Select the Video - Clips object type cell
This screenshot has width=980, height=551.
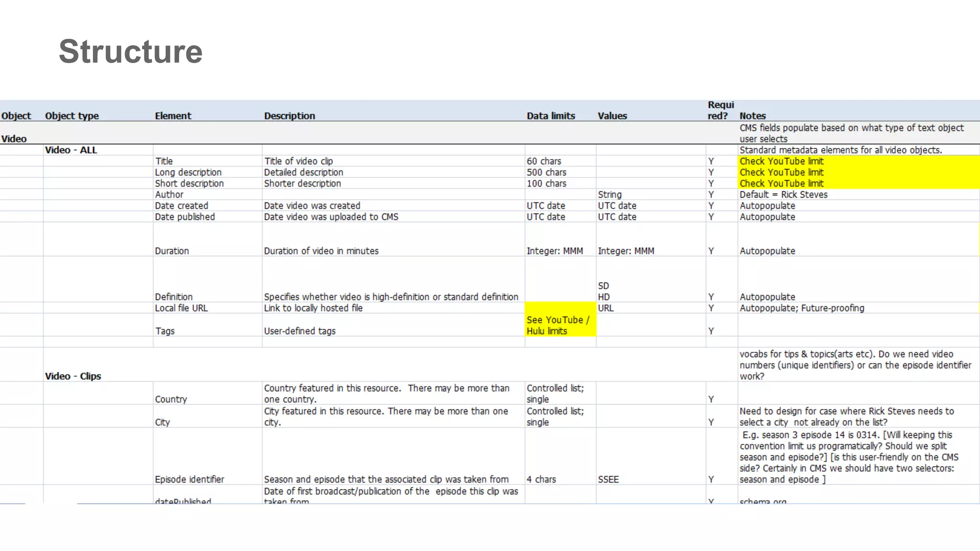pos(73,376)
